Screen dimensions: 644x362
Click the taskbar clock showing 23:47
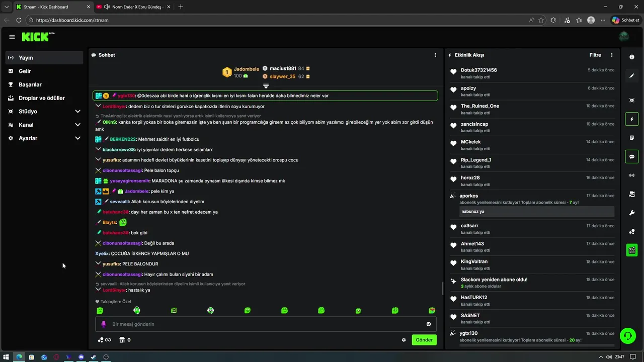tap(619, 357)
